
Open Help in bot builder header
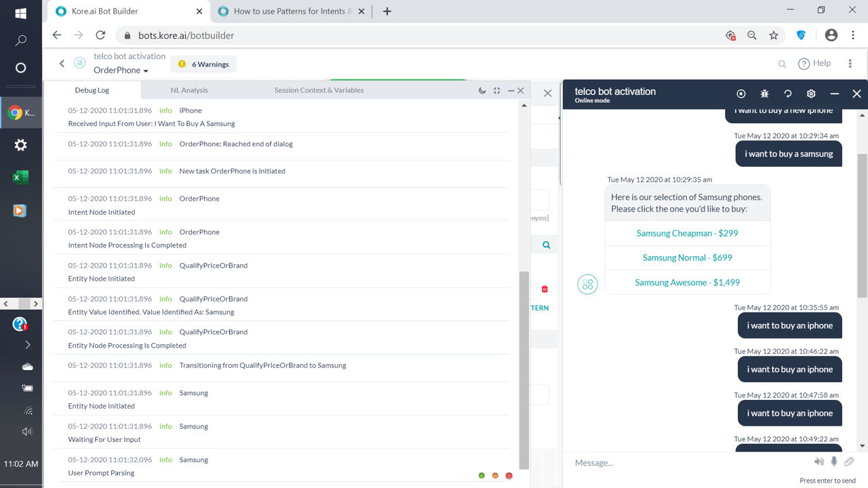tap(814, 63)
